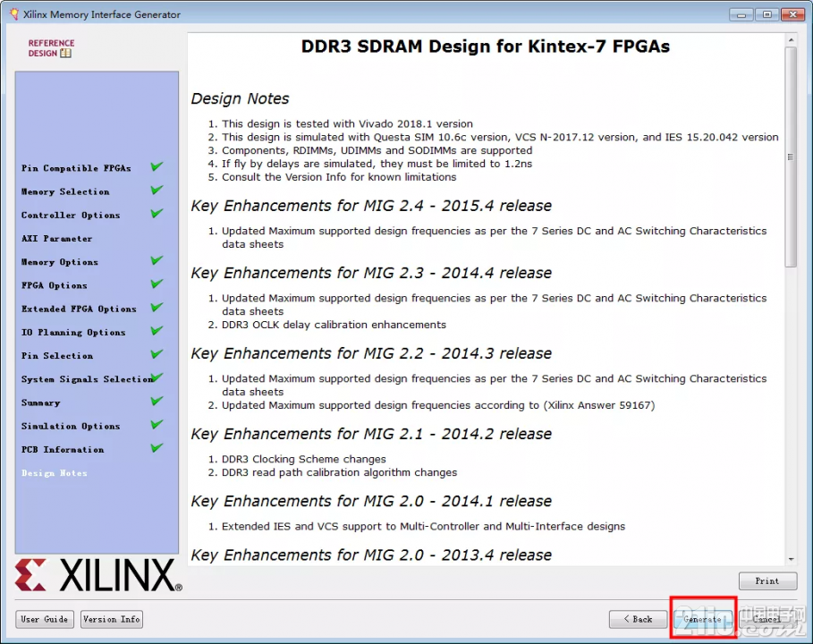Go to the Pin Compatible FPGAs step
This screenshot has height=644, width=813.
coord(76,168)
